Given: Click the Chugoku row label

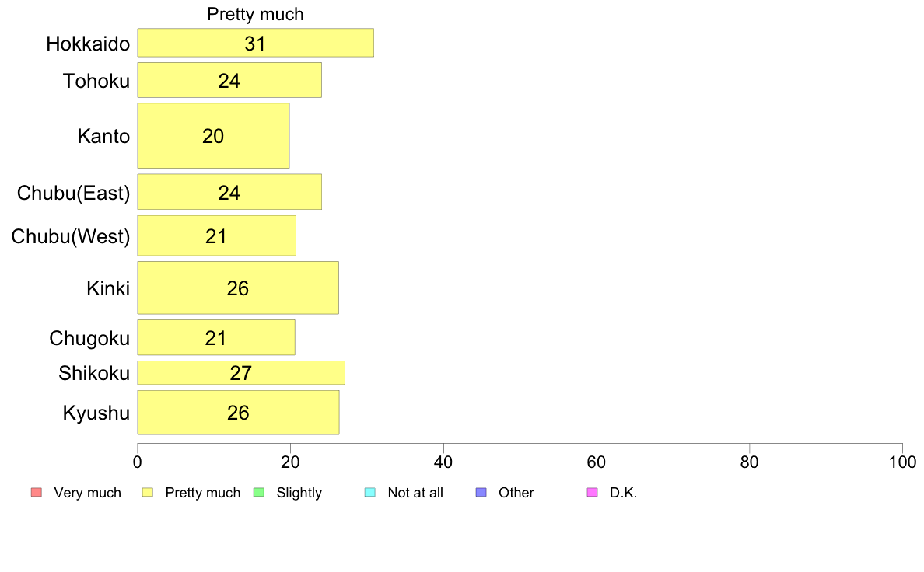Looking at the screenshot, I should click(x=89, y=339).
